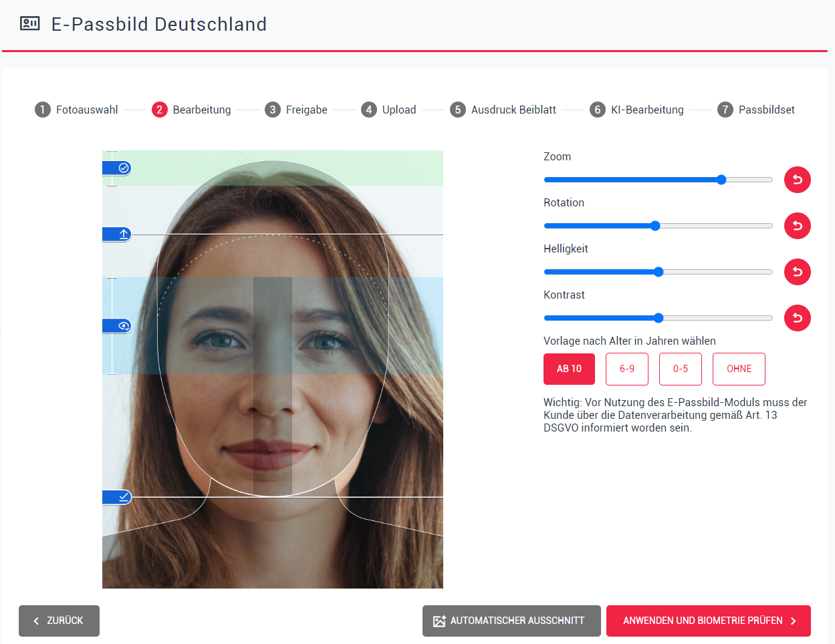835x644 pixels.
Task: Click the ID card icon beside E-Passbild Deutschland
Action: (x=30, y=23)
